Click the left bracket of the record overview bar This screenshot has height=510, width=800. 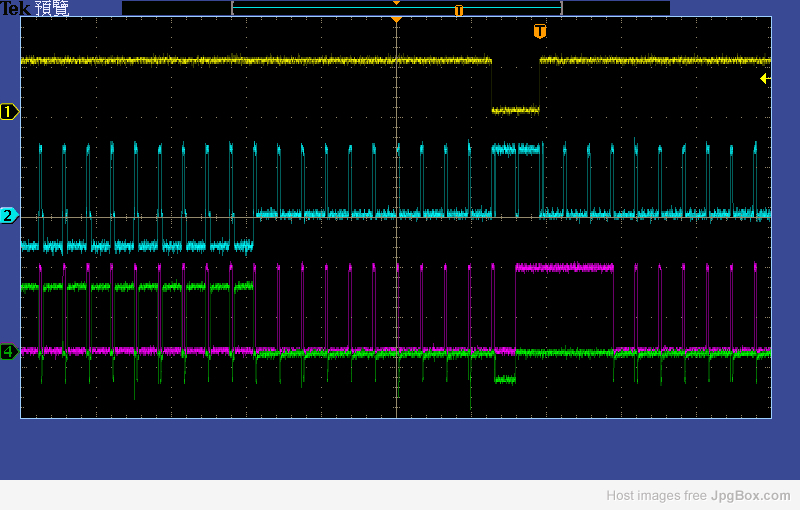pyautogui.click(x=233, y=8)
